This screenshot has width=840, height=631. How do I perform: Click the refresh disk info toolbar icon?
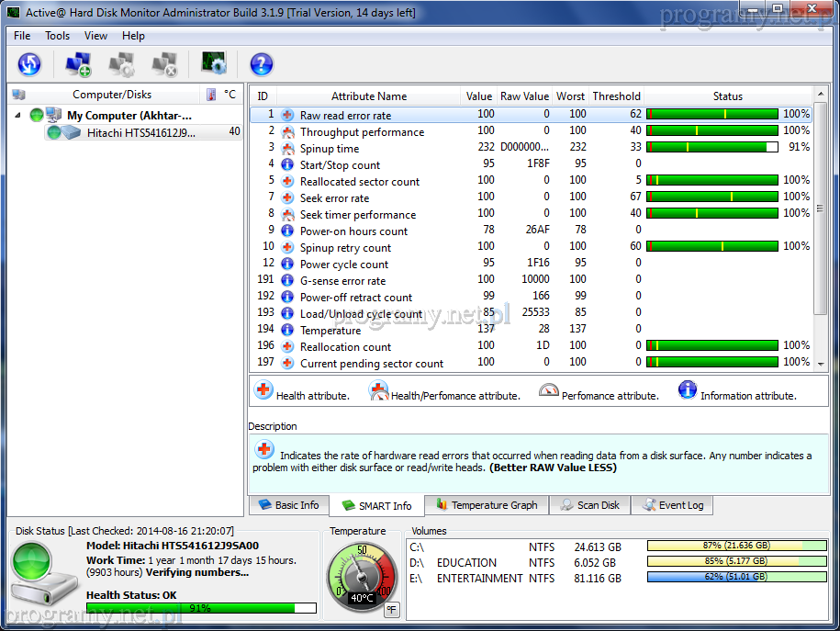[29, 63]
